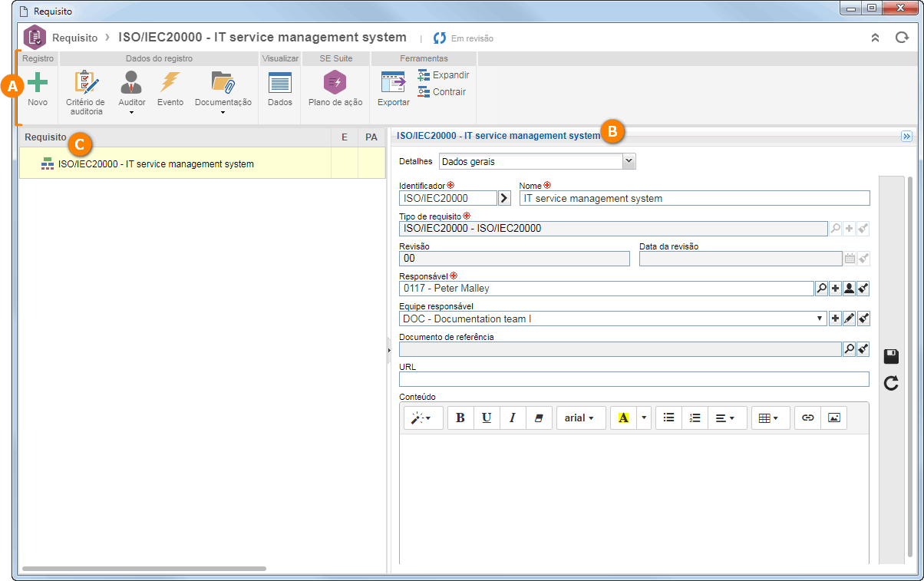Click the Exportar icon

(x=393, y=82)
